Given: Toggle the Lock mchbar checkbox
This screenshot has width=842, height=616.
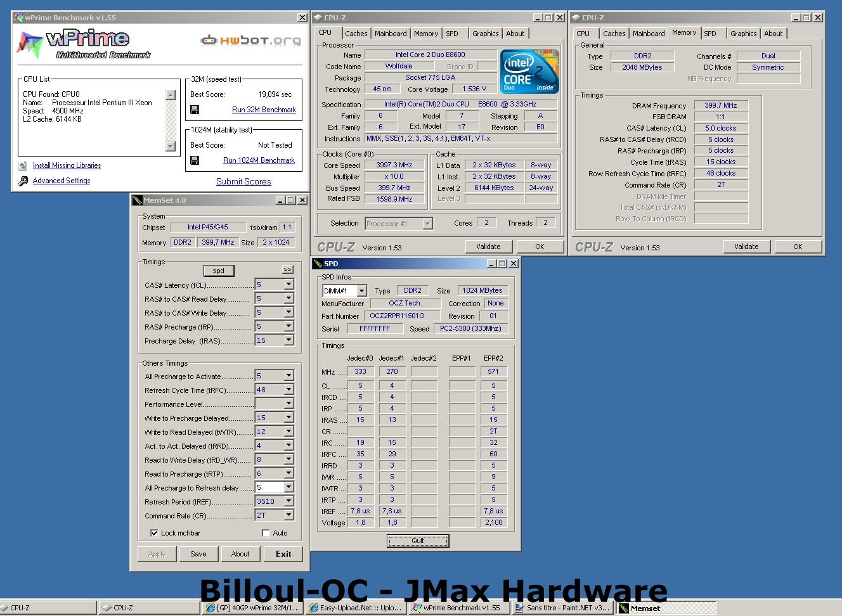Looking at the screenshot, I should (x=154, y=533).
